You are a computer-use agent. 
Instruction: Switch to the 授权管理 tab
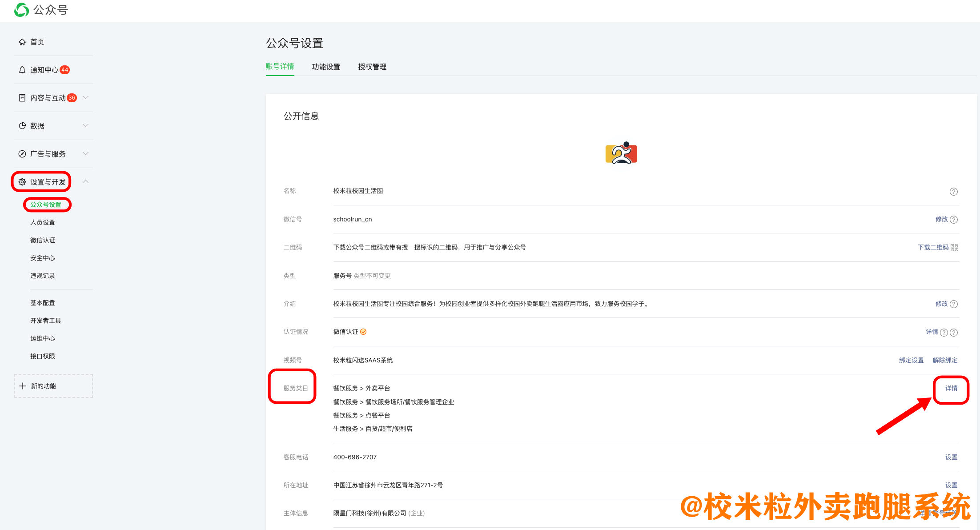[x=372, y=67]
